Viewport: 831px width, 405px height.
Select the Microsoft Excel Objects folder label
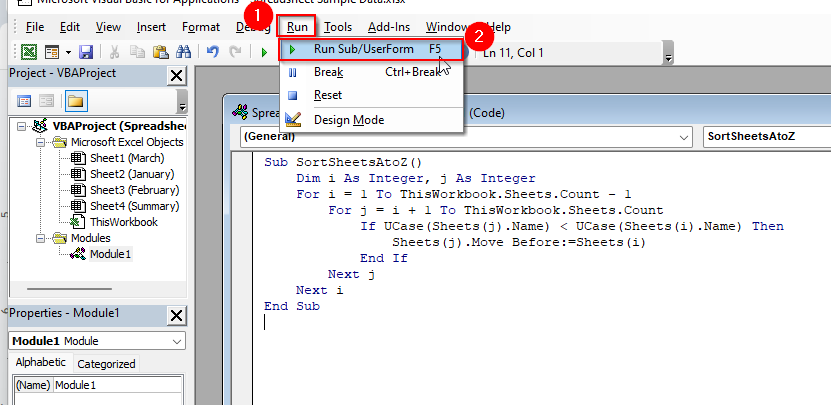click(127, 142)
